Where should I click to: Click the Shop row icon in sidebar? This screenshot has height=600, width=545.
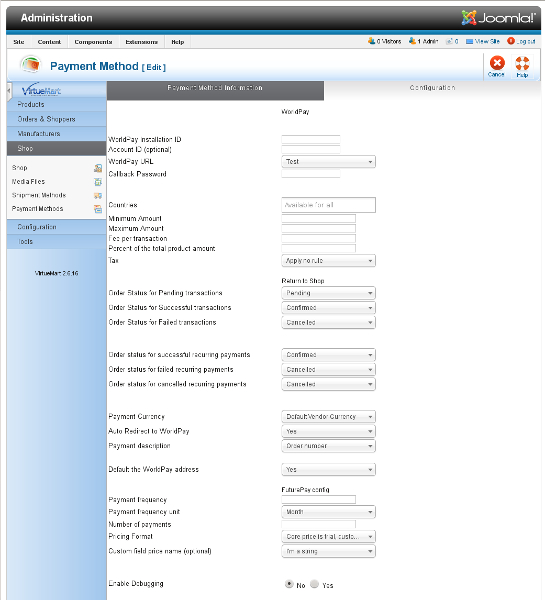[98, 168]
